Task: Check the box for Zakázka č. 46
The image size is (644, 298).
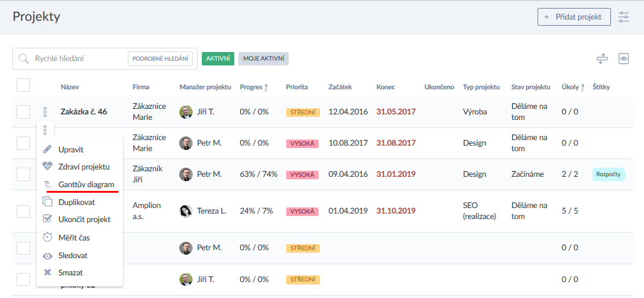Action: coord(23,112)
